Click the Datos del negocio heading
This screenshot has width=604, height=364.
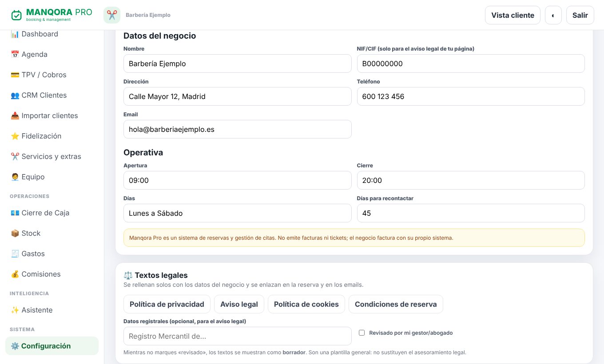tap(159, 36)
